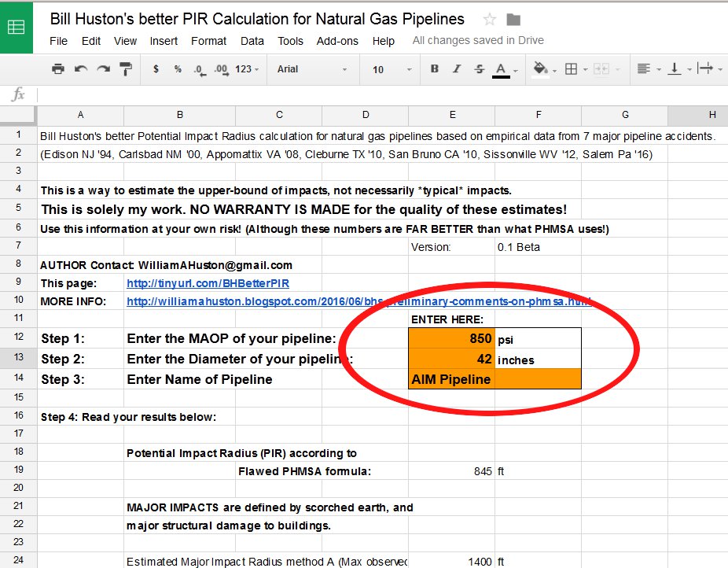Select the Paint format tool
Image resolution: width=728 pixels, height=568 pixels.
(123, 69)
